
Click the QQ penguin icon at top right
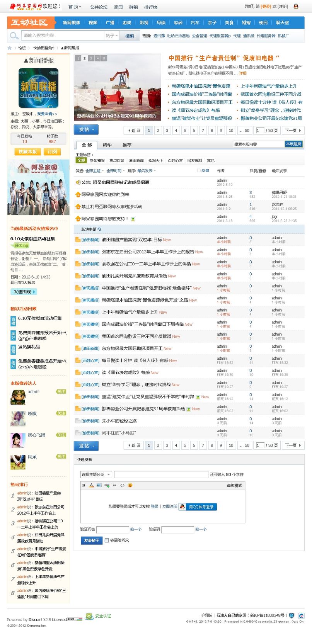click(x=296, y=6)
